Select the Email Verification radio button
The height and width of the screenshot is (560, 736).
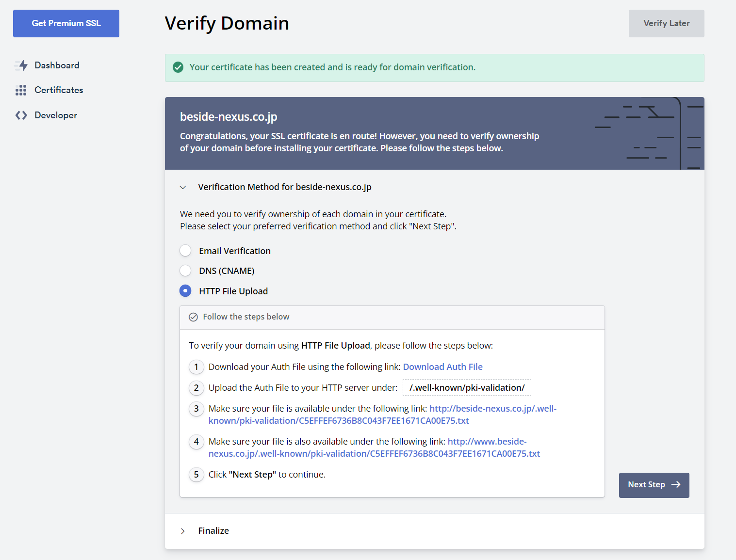[x=185, y=250]
